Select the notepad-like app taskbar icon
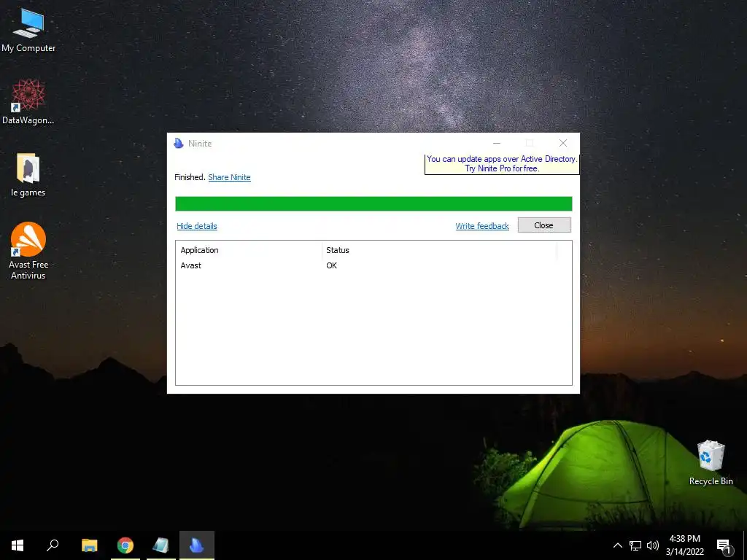This screenshot has width=747, height=560. click(x=161, y=545)
